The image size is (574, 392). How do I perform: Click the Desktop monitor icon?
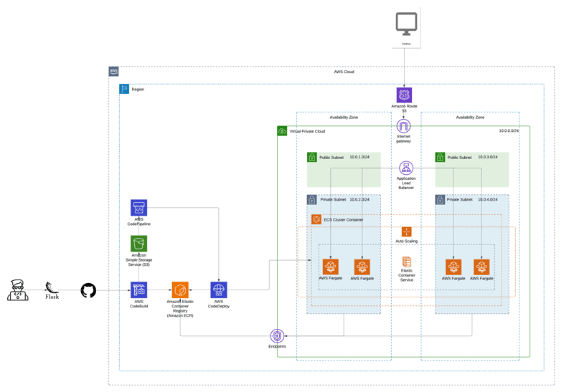click(x=406, y=24)
